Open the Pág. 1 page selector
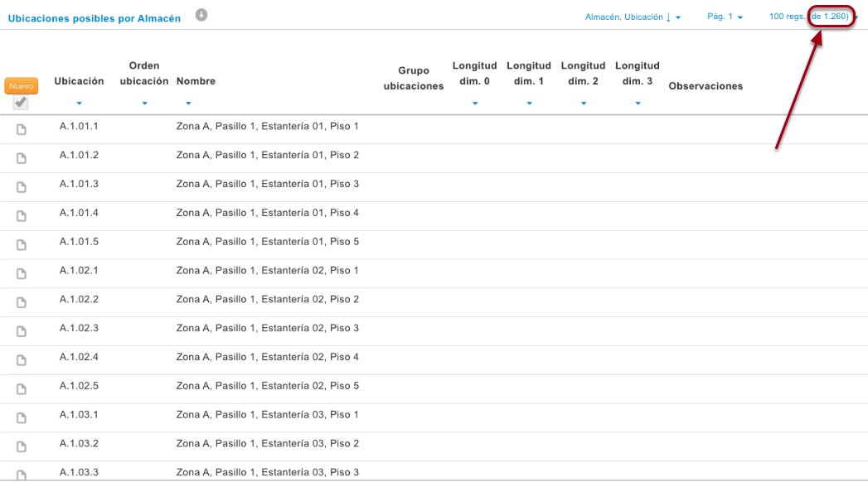 tap(725, 17)
